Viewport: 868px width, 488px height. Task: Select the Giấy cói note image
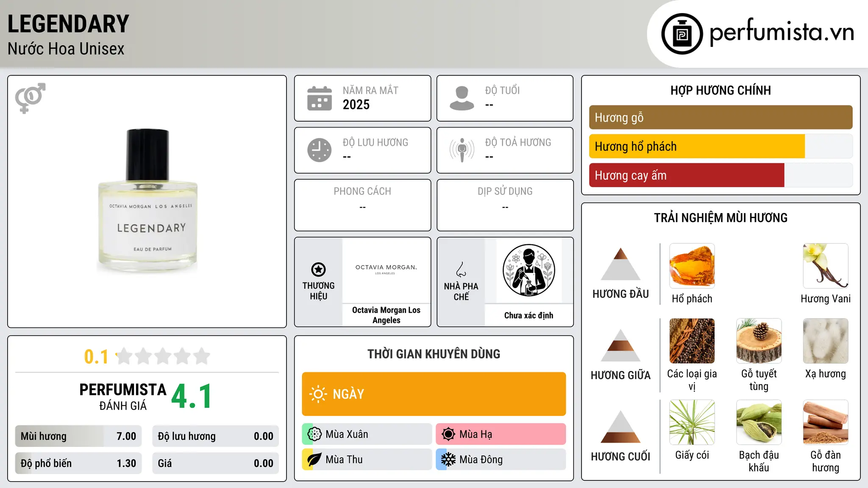click(692, 422)
